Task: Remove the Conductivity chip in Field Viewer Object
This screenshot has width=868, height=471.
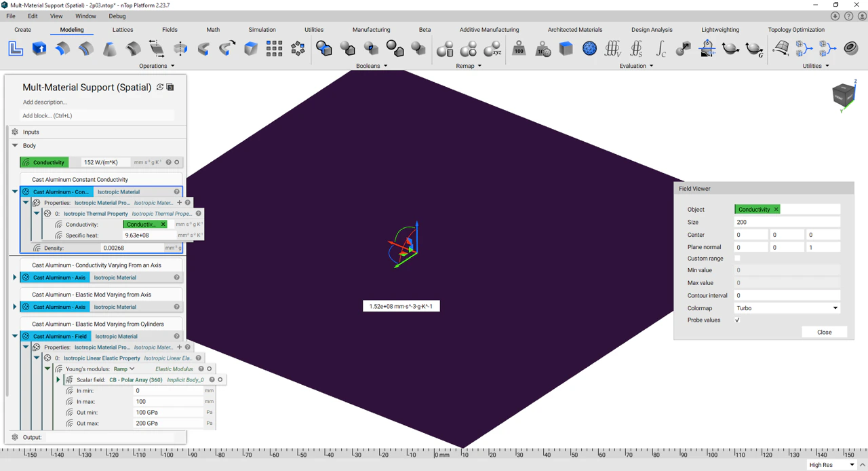Action: coord(776,209)
